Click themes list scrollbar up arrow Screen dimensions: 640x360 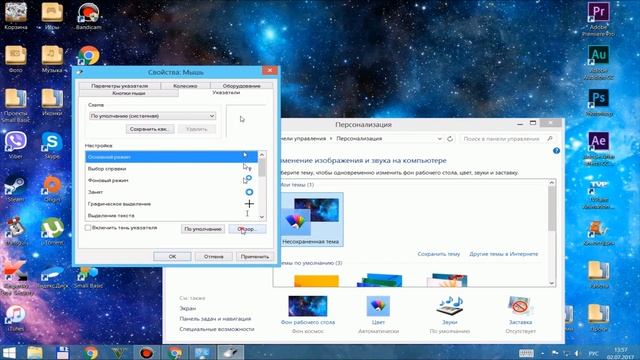coord(552,183)
